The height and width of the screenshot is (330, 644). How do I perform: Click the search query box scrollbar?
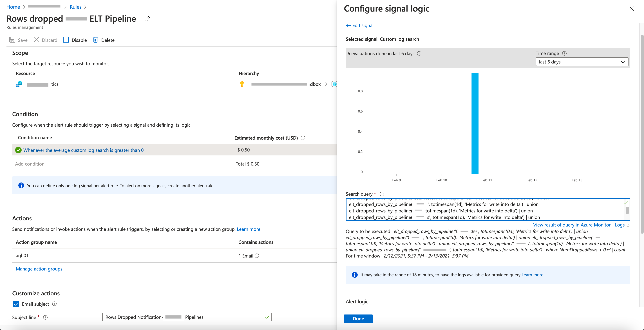(x=627, y=210)
